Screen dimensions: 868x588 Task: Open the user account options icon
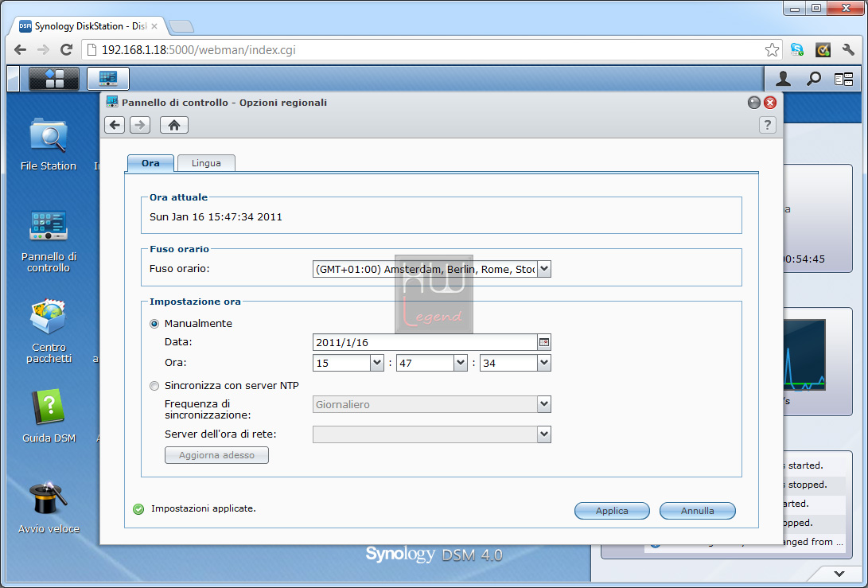pos(783,79)
